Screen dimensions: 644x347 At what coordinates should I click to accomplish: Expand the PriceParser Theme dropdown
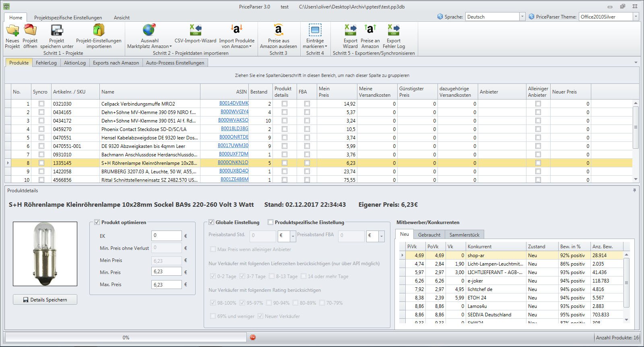pyautogui.click(x=636, y=17)
